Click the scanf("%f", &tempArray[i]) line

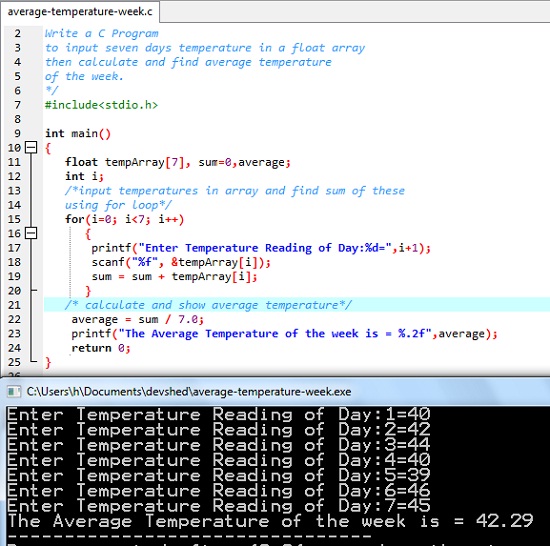(181, 262)
